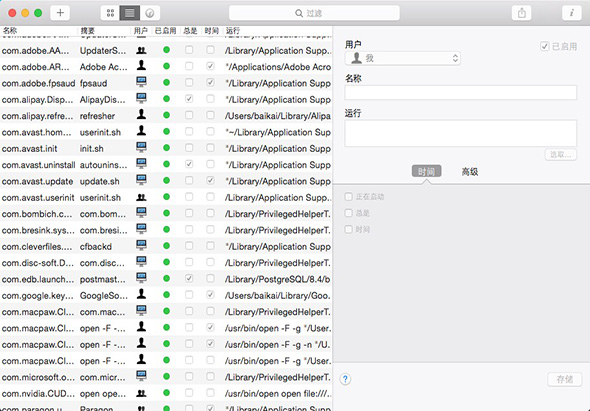Select the /Library/PostgreSQL/8.4/b path cell

pos(278,279)
